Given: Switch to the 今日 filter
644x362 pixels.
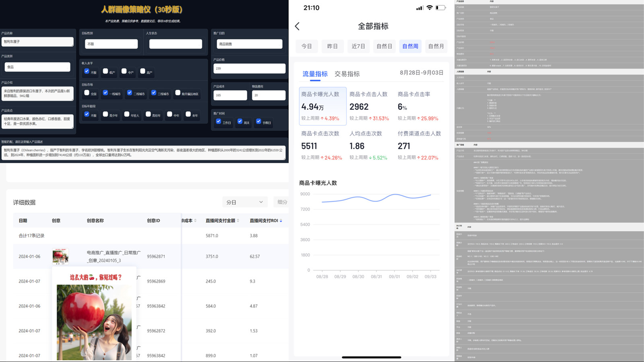Looking at the screenshot, I should click(307, 46).
